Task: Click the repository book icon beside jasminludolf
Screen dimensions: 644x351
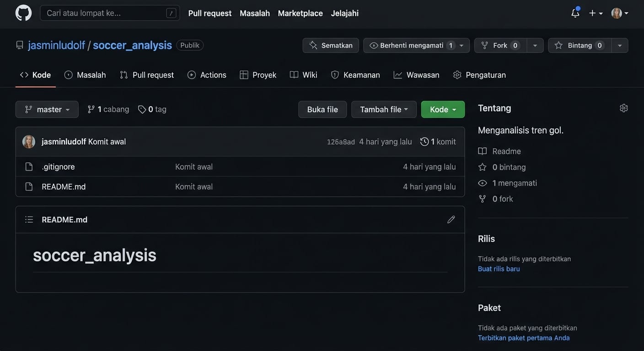Action: pos(20,45)
